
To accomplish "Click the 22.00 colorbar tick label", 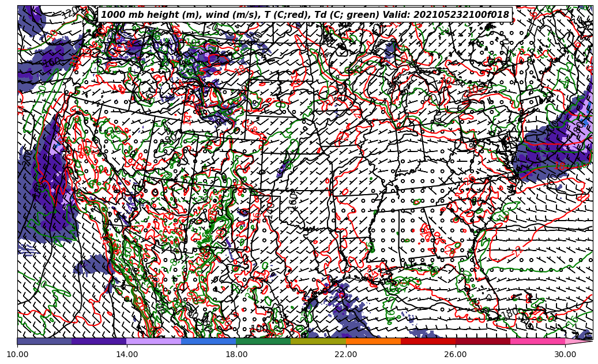I will tap(346, 354).
